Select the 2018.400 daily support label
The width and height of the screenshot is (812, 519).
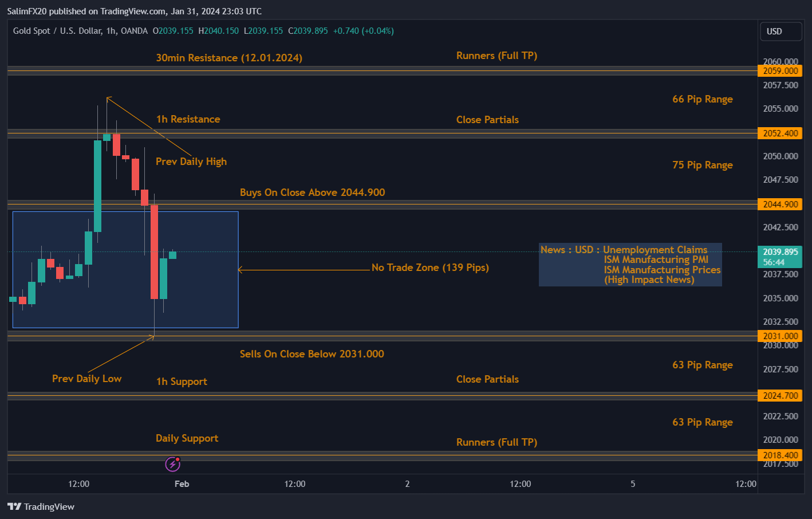coord(780,455)
